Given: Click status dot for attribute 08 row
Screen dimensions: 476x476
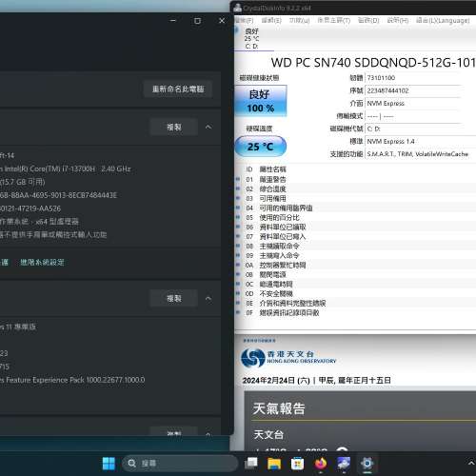Looking at the screenshot, I should click(238, 246).
